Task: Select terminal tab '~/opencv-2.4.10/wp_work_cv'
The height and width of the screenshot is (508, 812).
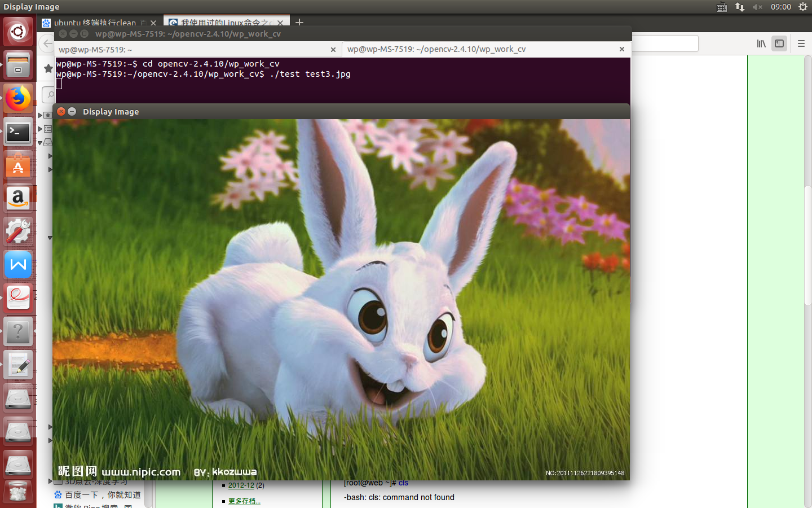Action: 486,49
